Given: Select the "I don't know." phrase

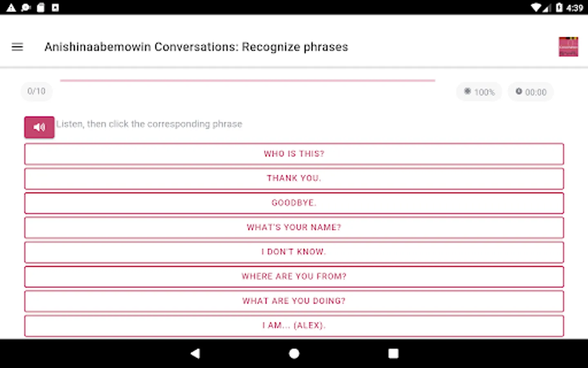Looking at the screenshot, I should coord(294,252).
